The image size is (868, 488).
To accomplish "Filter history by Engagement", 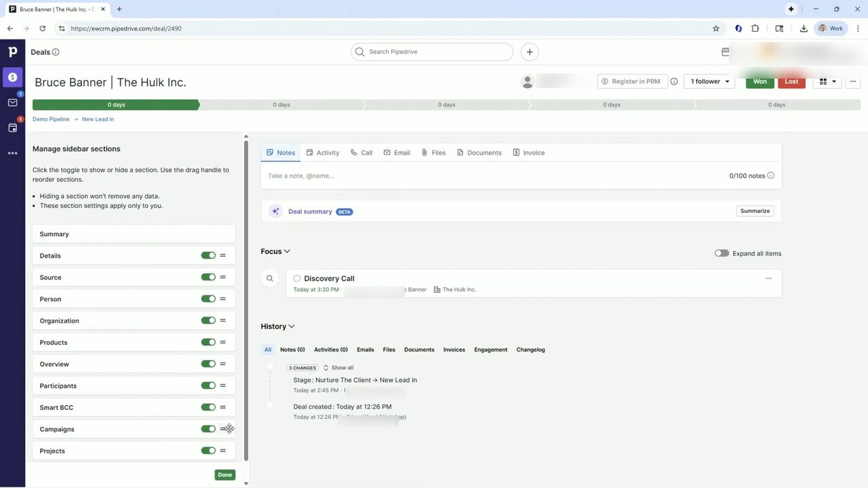I will tap(491, 350).
